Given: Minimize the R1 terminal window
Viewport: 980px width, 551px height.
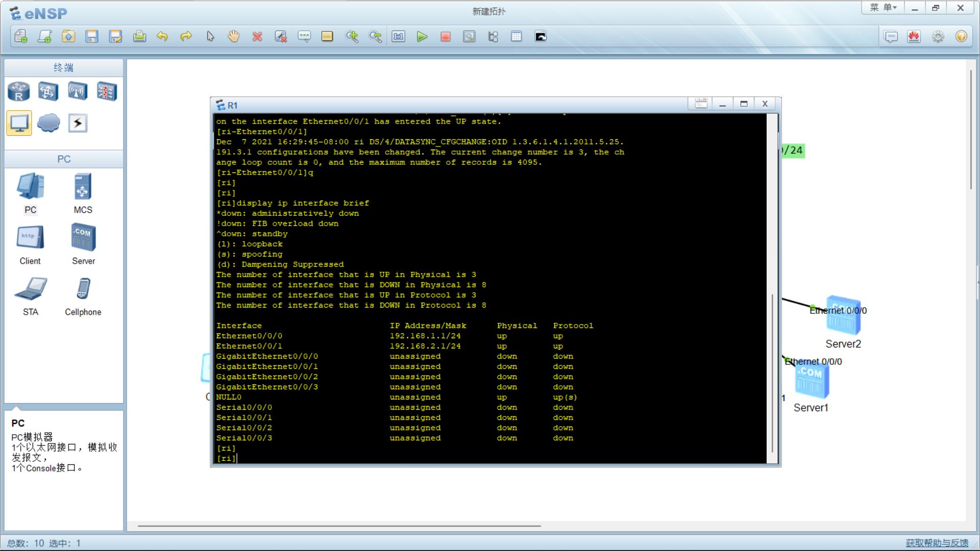Looking at the screenshot, I should [x=722, y=104].
